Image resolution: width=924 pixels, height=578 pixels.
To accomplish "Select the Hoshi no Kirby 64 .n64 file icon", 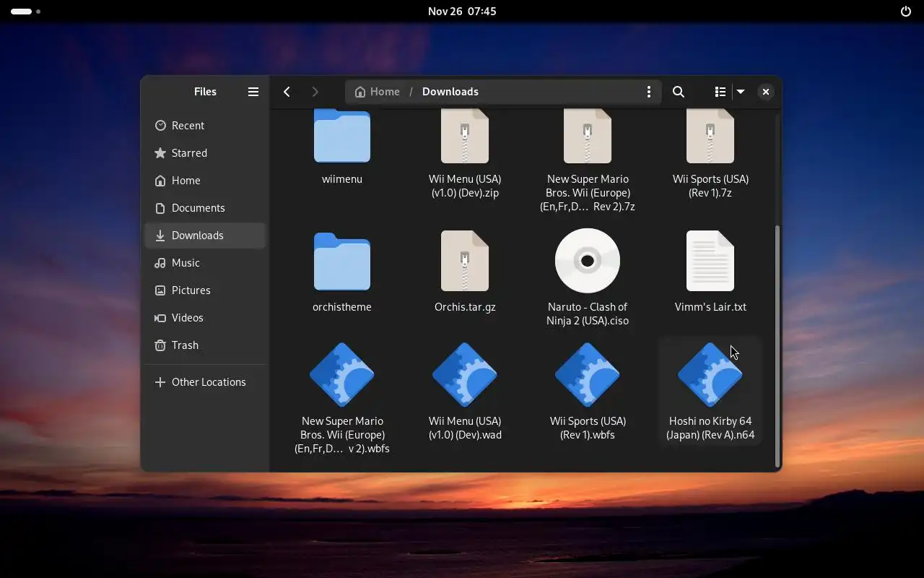I will point(710,375).
